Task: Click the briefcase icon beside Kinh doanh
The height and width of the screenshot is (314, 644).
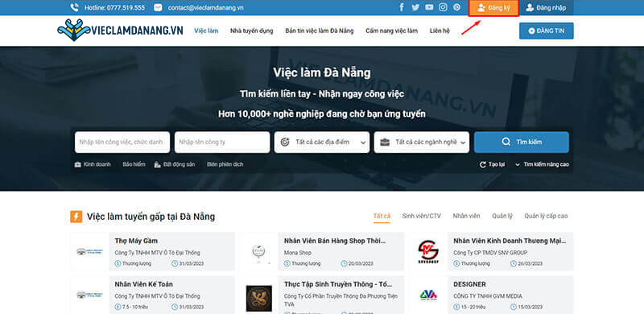Action: [x=77, y=164]
